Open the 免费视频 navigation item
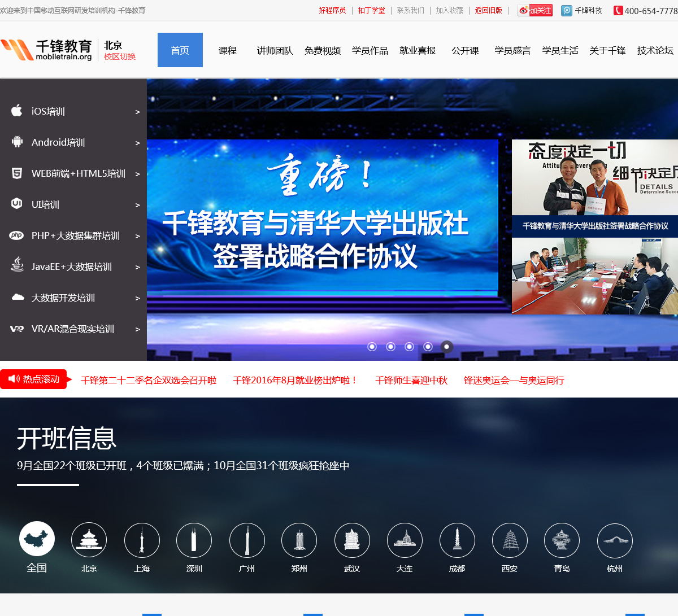The height and width of the screenshot is (616, 678). coord(323,50)
